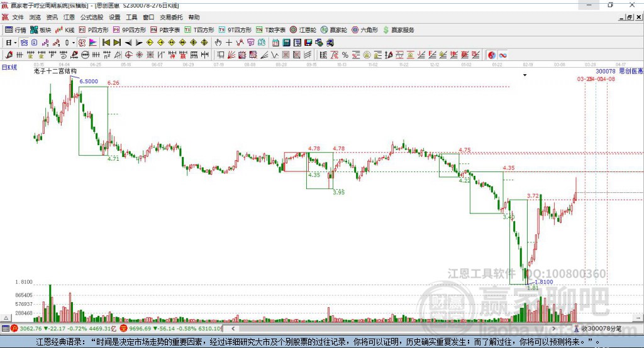Screen dimensions: 644x348
Task: Jump to first bar icon
Action: click(106, 43)
